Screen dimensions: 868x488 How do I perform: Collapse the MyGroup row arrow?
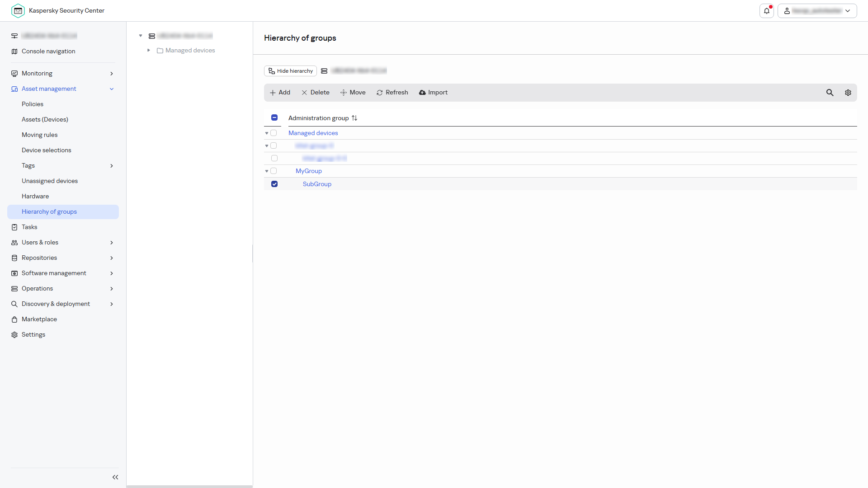pos(267,171)
